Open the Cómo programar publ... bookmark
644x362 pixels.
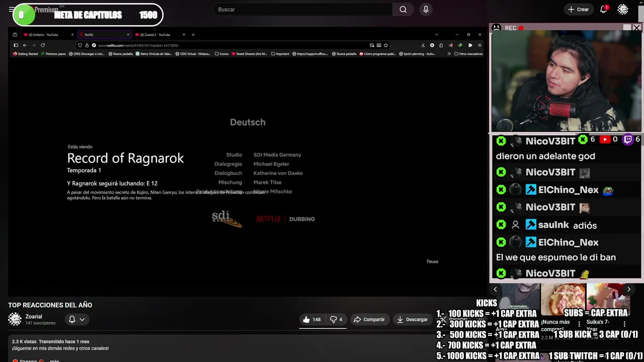(x=377, y=54)
